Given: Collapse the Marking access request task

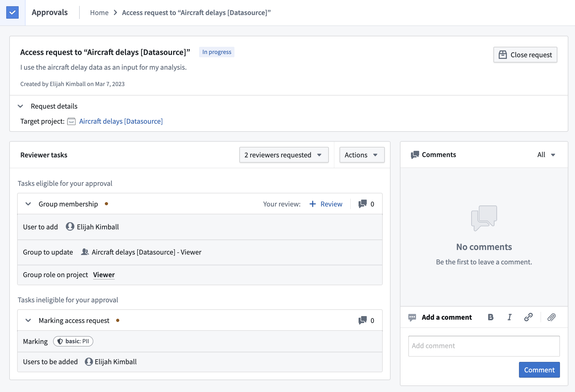Looking at the screenshot, I should tap(28, 320).
